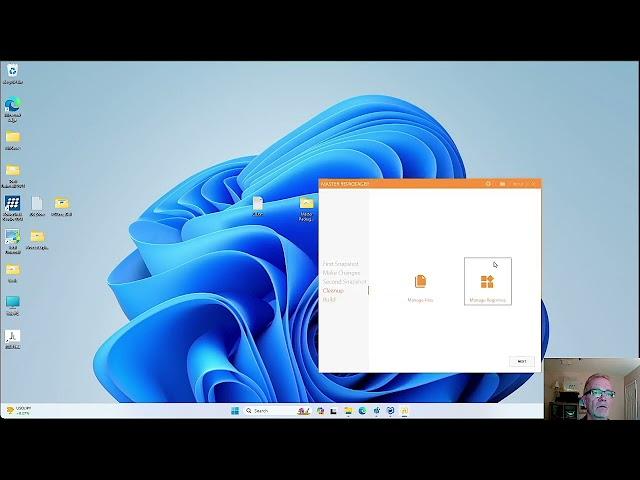This screenshot has width=640, height=480.
Task: Select the Make Changes step
Action: pos(341,273)
